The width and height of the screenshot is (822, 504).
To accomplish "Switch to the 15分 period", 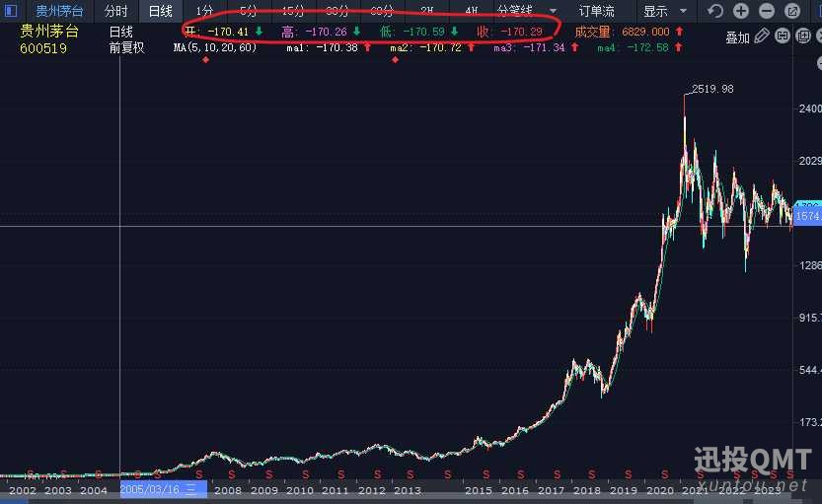I will [292, 11].
